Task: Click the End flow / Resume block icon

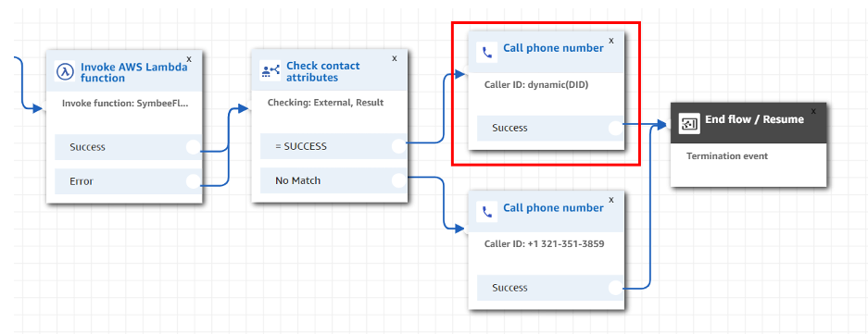Action: click(x=689, y=124)
